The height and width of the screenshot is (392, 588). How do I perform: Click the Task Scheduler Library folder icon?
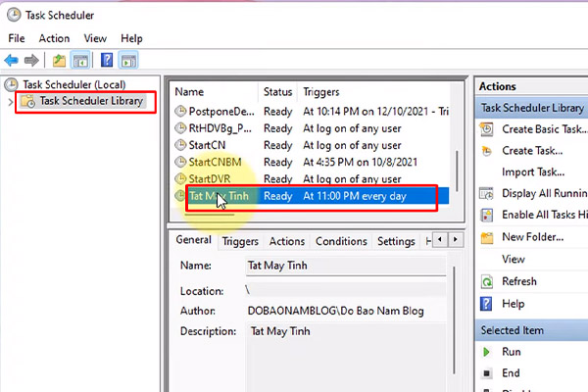pos(28,101)
